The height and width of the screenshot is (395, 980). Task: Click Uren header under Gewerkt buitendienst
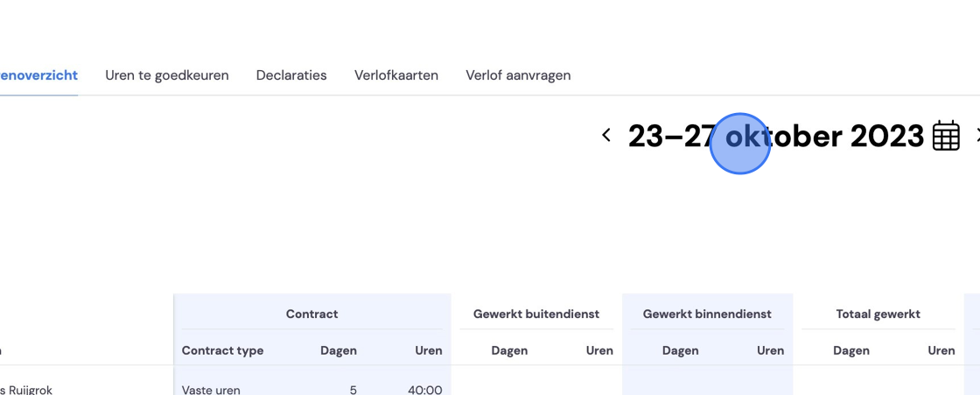pos(599,350)
